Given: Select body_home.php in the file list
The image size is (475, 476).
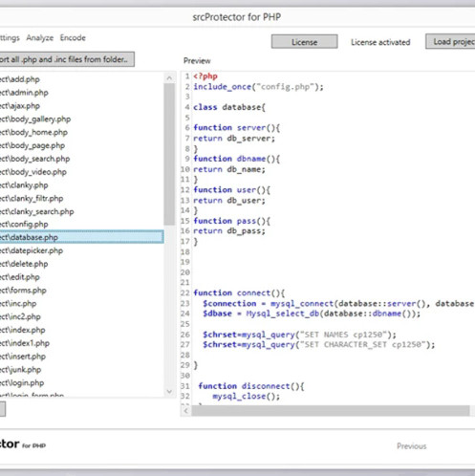Looking at the screenshot, I should tap(82, 132).
